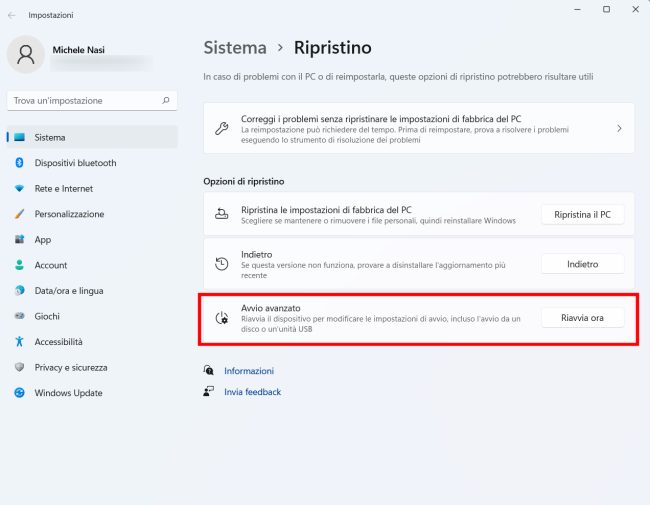
Task: Click the Opzioni di ripristino heading
Action: tap(244, 181)
